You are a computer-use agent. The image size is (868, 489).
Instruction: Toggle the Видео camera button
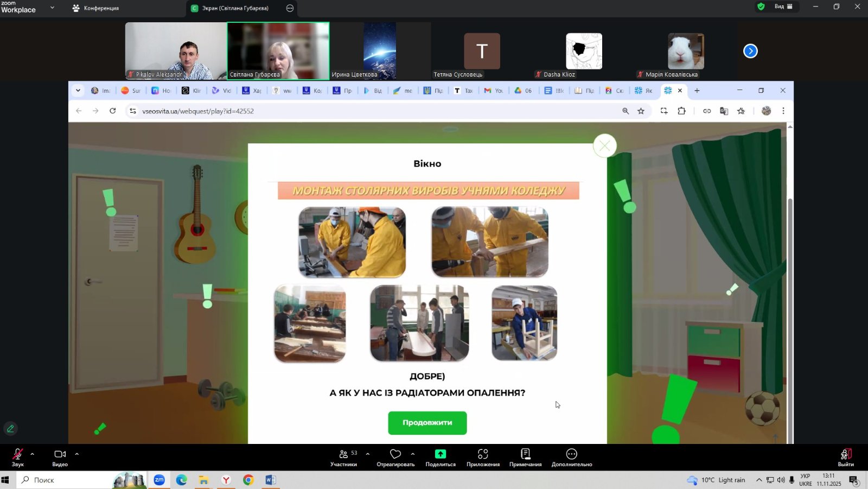click(x=60, y=454)
